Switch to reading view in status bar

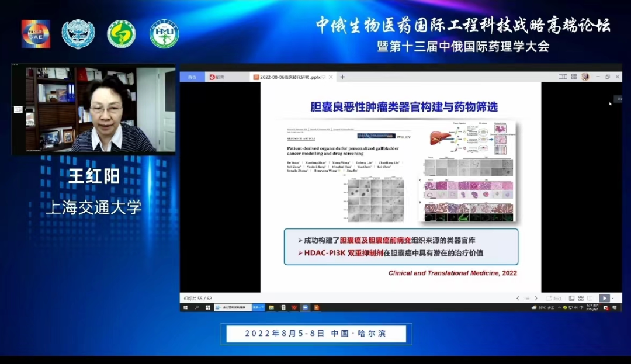pos(590,298)
